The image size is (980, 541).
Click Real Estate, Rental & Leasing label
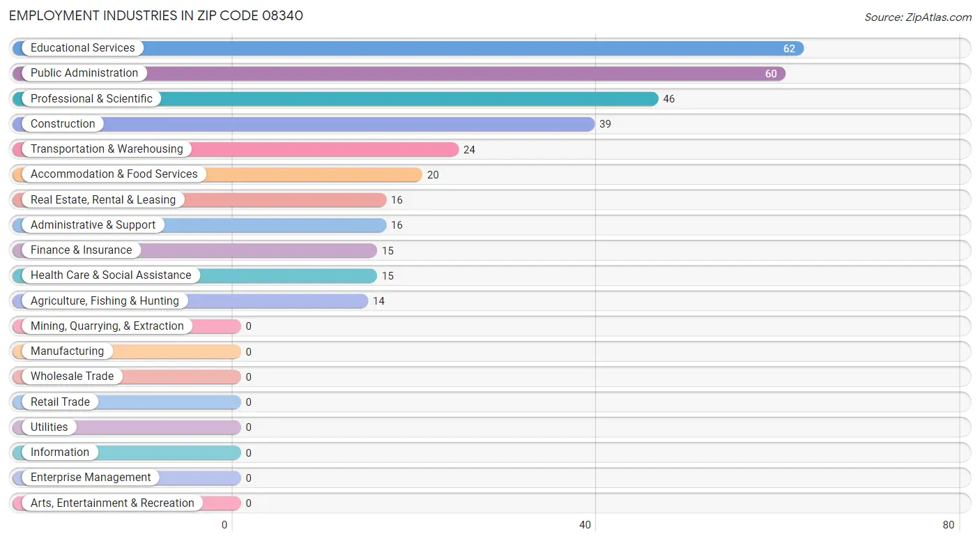pyautogui.click(x=103, y=200)
